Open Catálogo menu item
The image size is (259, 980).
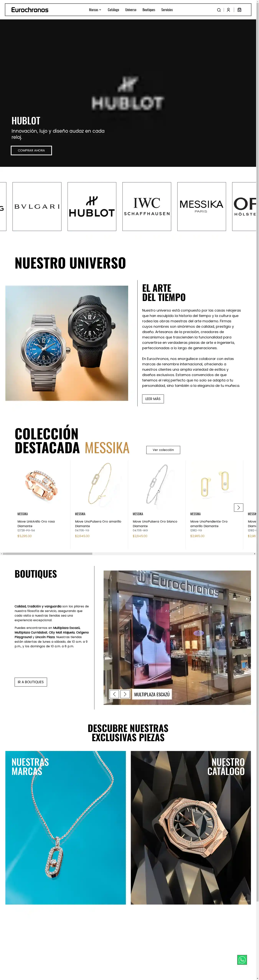pyautogui.click(x=113, y=10)
